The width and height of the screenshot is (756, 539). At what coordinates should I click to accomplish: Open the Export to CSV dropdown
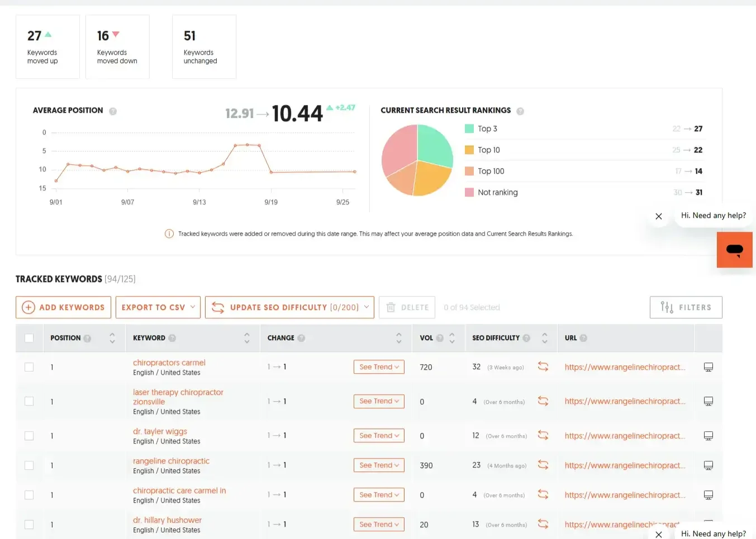coord(158,307)
